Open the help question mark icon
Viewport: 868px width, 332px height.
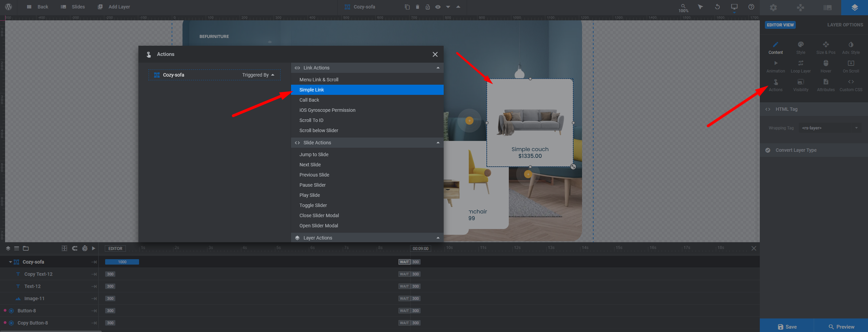click(x=751, y=7)
